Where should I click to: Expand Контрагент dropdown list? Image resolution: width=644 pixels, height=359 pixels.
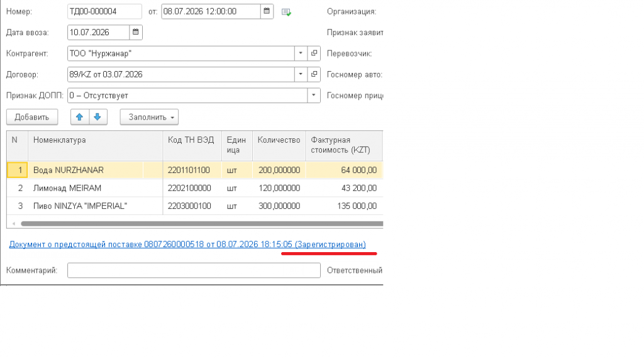coord(301,53)
